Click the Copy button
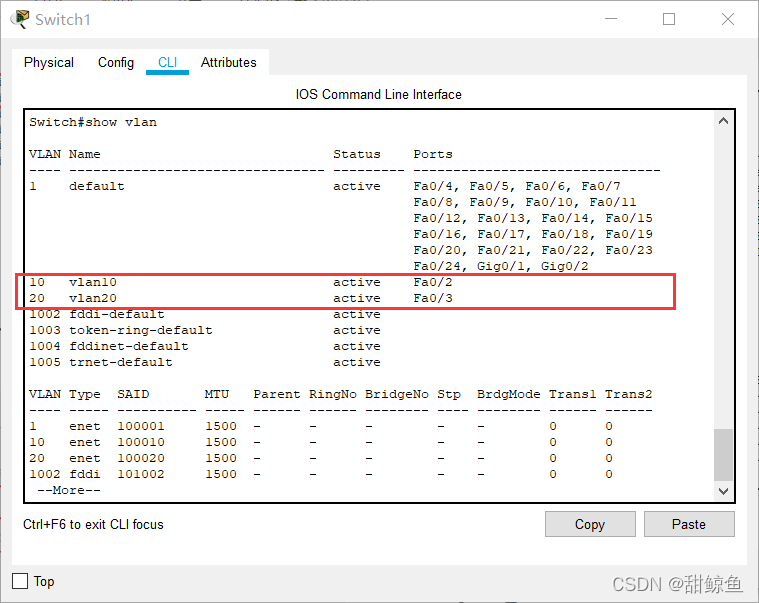 (x=590, y=524)
